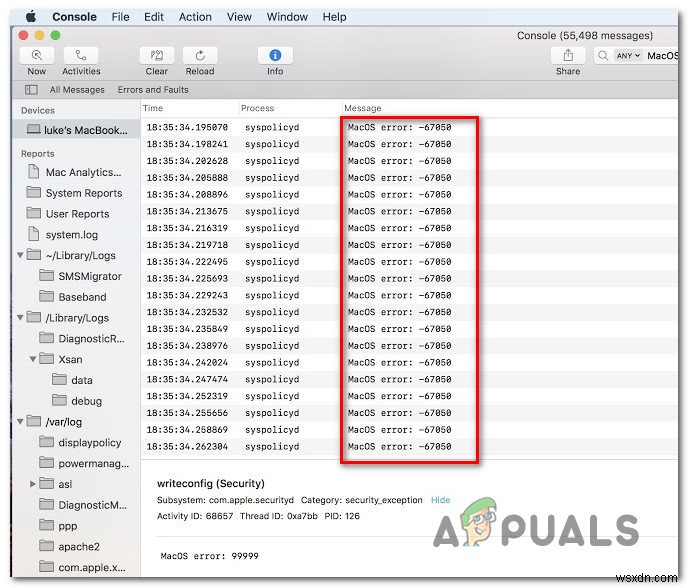The width and height of the screenshot is (689, 588).
Task: Clear the console messages with Clear icon
Action: (x=157, y=56)
